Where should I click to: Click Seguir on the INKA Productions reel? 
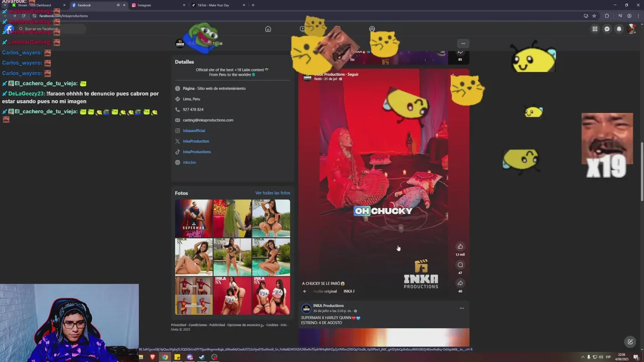[353, 74]
